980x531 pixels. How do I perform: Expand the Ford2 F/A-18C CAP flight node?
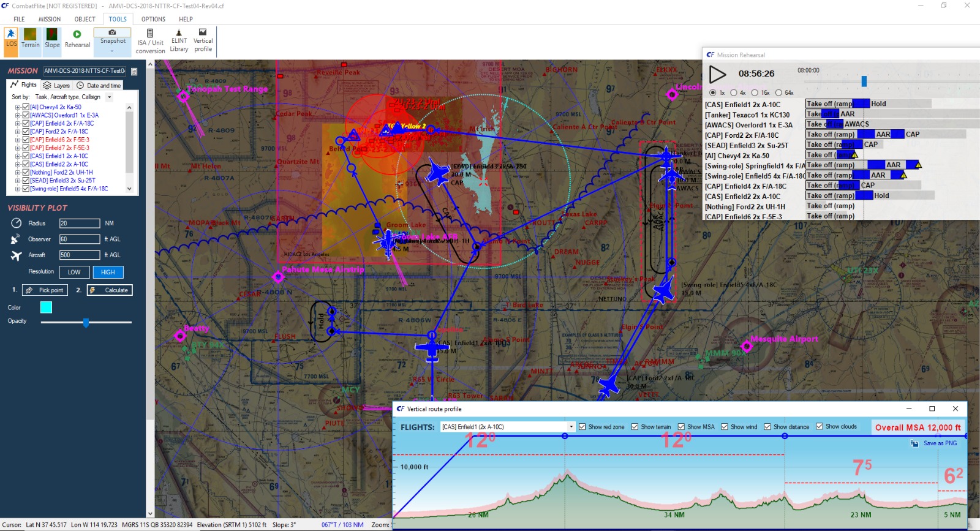click(x=18, y=132)
